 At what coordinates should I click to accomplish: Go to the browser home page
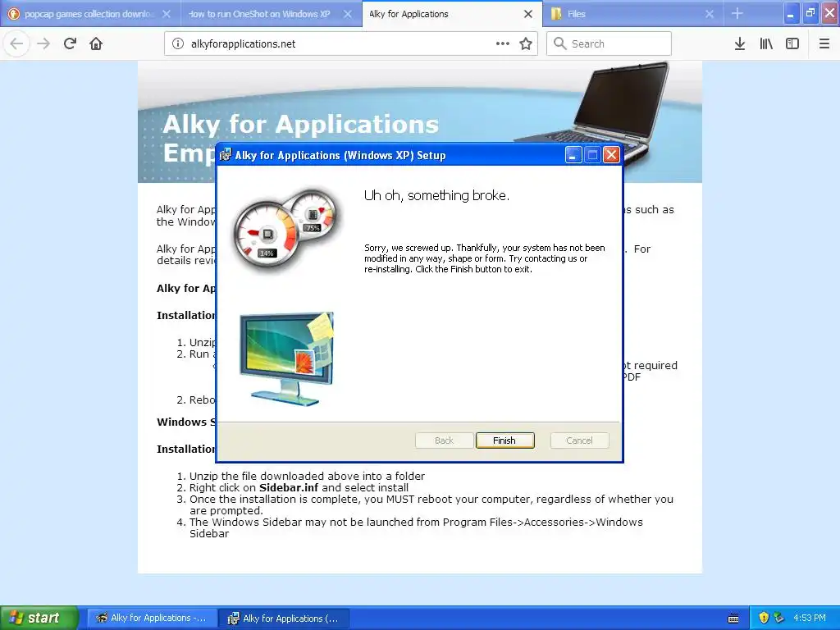tap(96, 44)
